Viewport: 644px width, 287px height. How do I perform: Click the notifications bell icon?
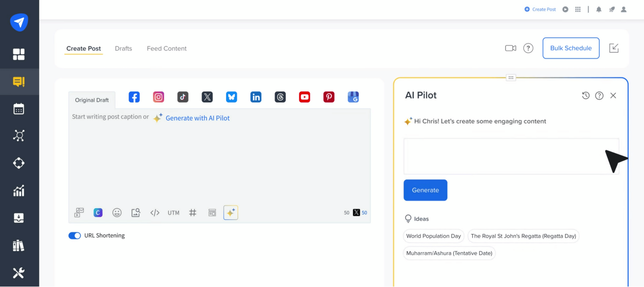click(x=598, y=9)
